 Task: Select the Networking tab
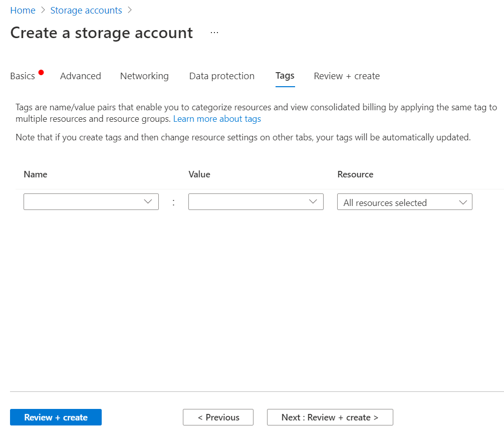(144, 76)
